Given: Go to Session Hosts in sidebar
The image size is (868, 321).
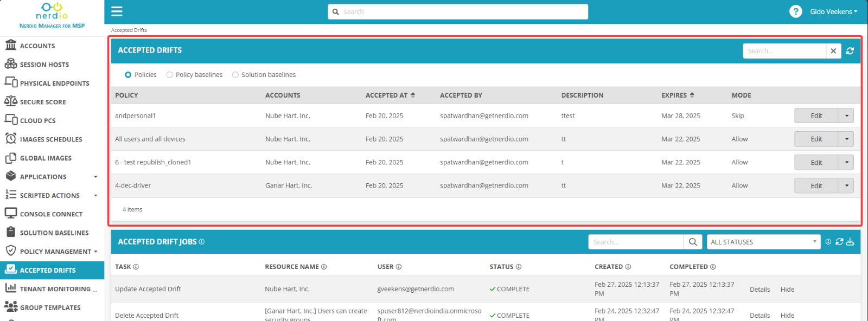Looking at the screenshot, I should pyautogui.click(x=44, y=65).
